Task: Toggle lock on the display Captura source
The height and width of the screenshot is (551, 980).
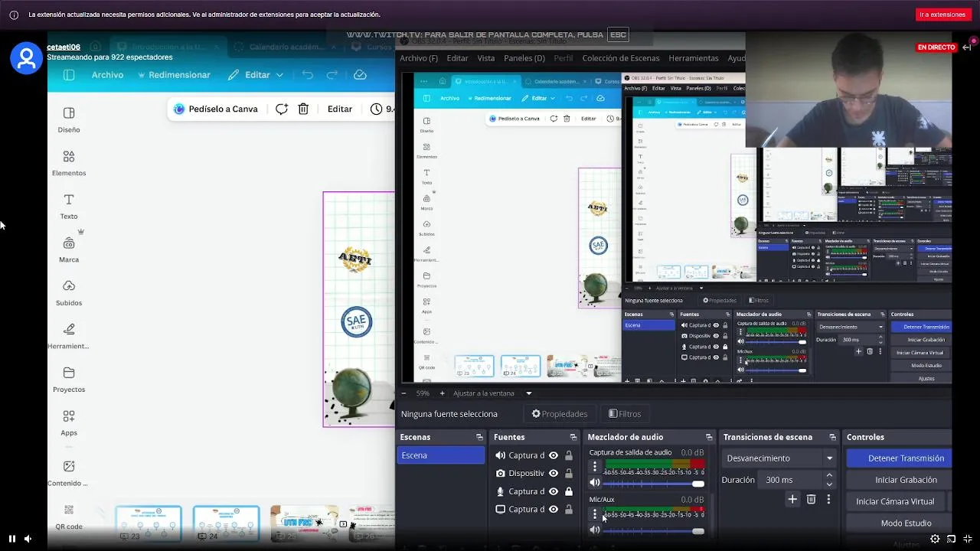Action: coord(569,510)
